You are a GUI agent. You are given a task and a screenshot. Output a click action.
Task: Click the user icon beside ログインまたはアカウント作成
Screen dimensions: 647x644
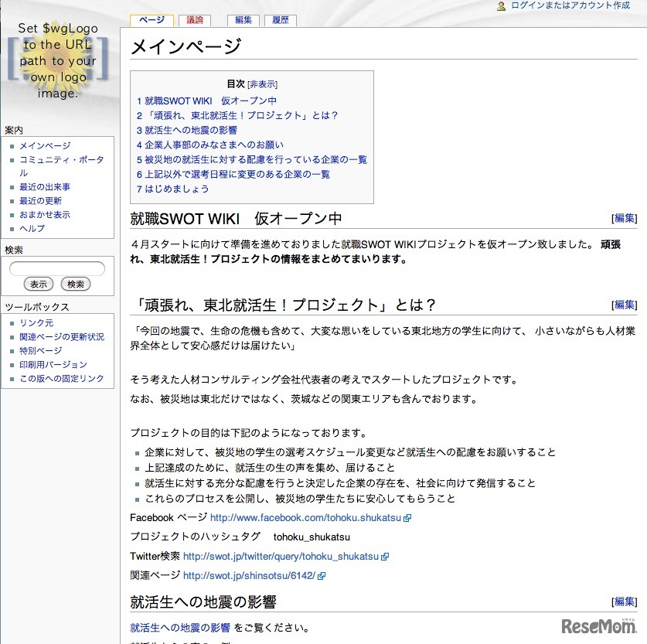502,6
